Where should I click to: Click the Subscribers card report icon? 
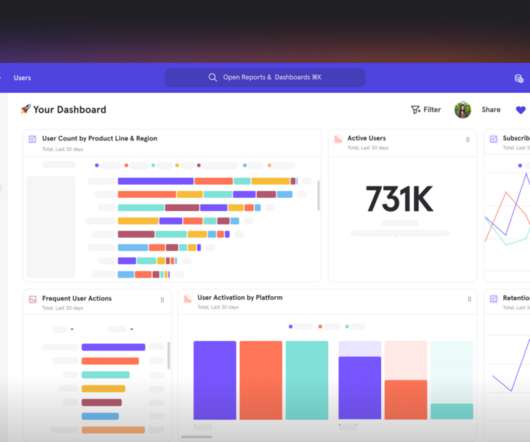coord(493,139)
